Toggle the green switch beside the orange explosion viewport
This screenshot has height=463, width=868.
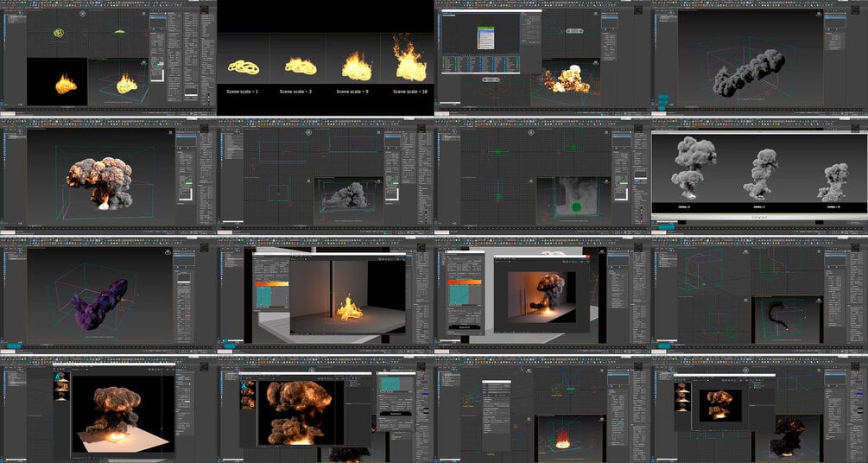187,182
